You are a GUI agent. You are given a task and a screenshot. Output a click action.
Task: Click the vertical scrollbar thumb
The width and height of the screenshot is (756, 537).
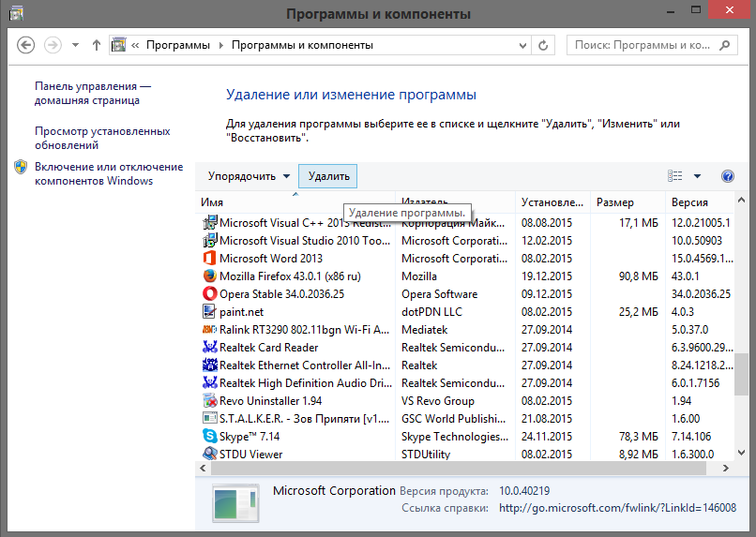point(742,375)
